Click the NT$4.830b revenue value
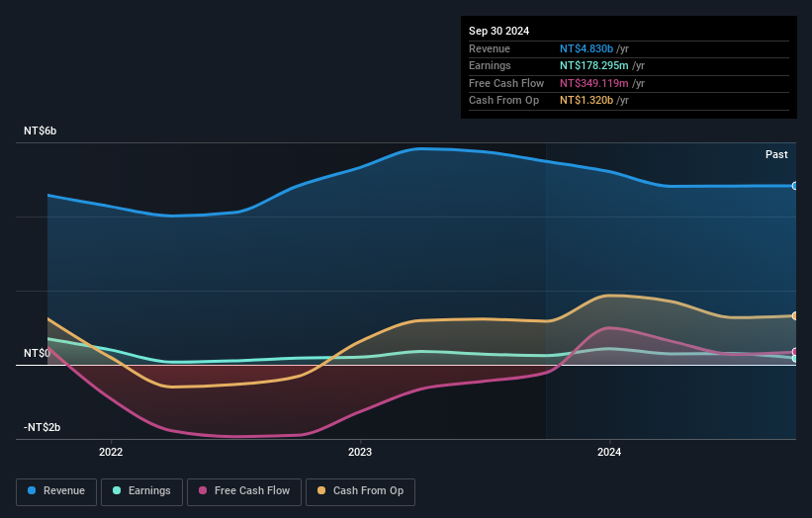 coord(586,48)
